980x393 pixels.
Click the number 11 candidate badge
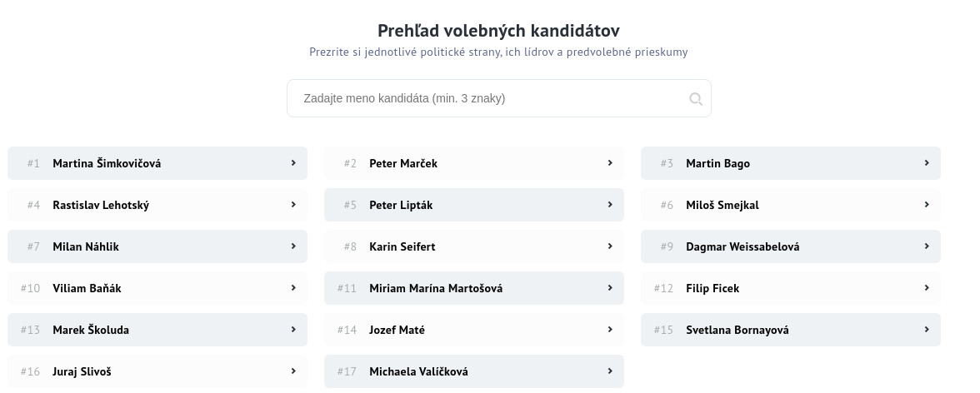(x=347, y=288)
